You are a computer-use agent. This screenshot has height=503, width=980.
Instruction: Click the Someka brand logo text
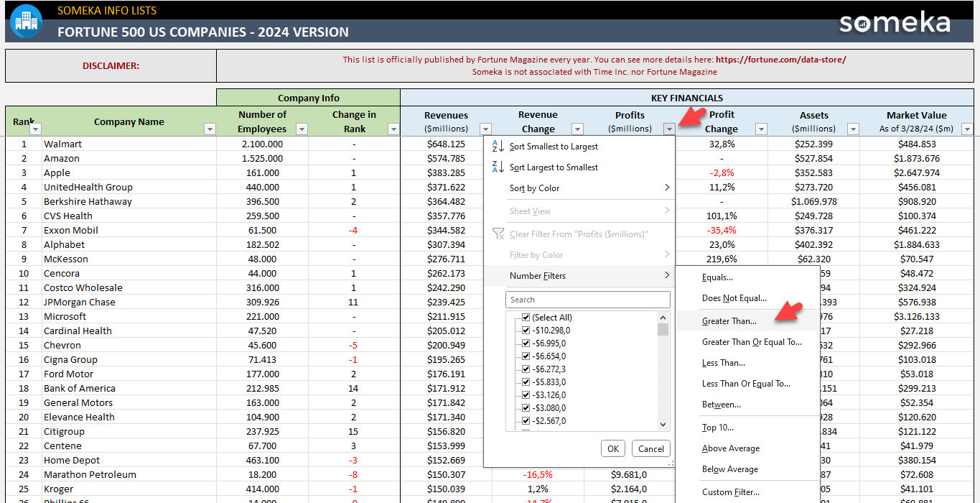pyautogui.click(x=895, y=22)
